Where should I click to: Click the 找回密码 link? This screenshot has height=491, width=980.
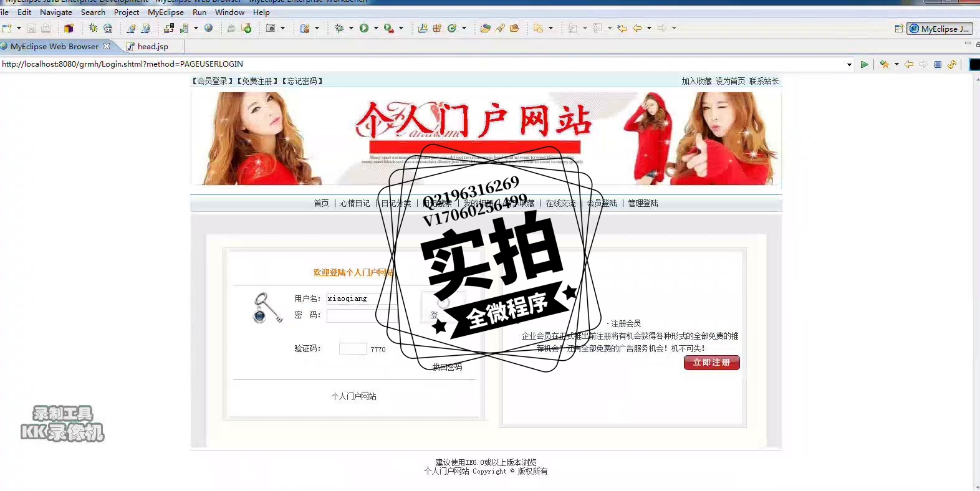[x=447, y=367]
